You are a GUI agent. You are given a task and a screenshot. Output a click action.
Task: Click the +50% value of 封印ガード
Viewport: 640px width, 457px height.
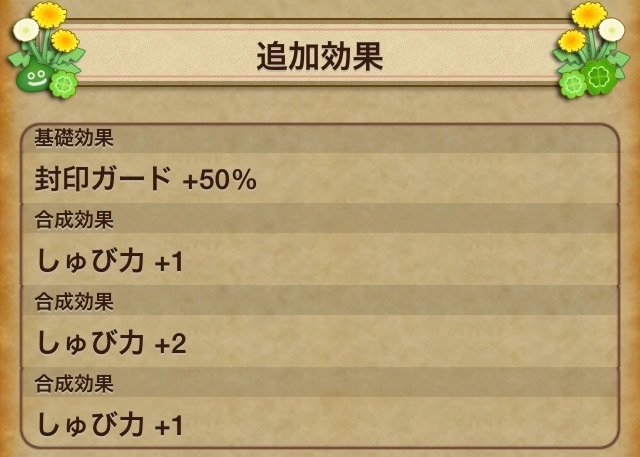click(x=219, y=180)
